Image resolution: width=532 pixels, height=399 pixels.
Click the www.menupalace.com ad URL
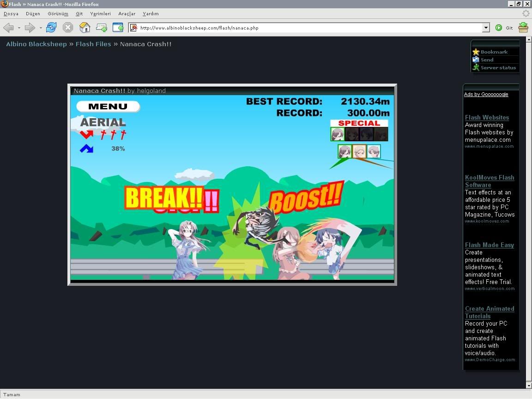[x=489, y=146]
